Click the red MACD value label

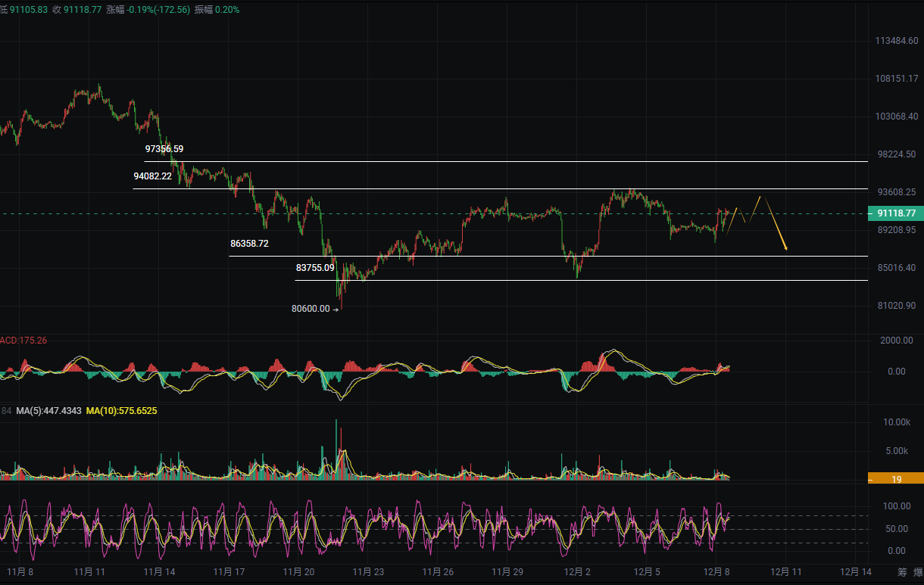click(x=23, y=341)
